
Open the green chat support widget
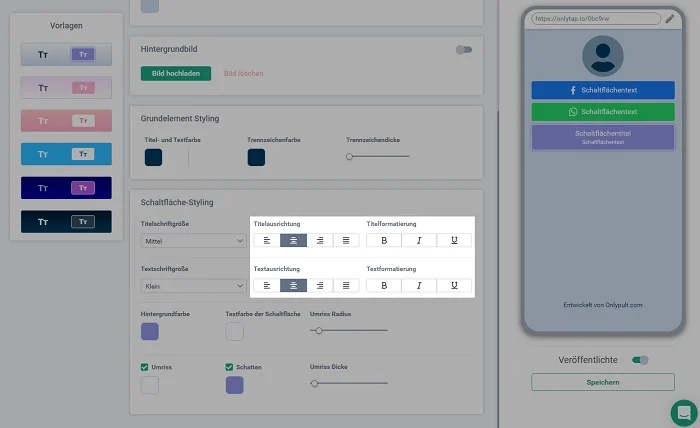[683, 411]
